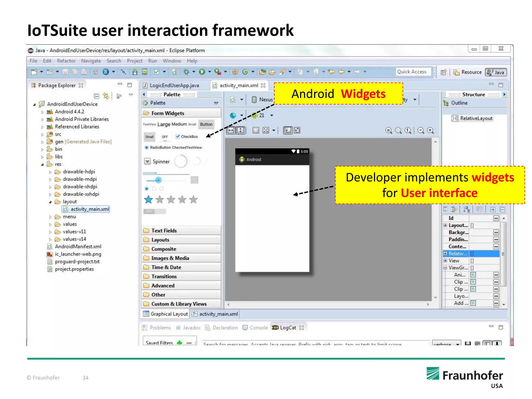Select the OFF toggle widget
The width and height of the screenshot is (532, 399).
pos(165,137)
